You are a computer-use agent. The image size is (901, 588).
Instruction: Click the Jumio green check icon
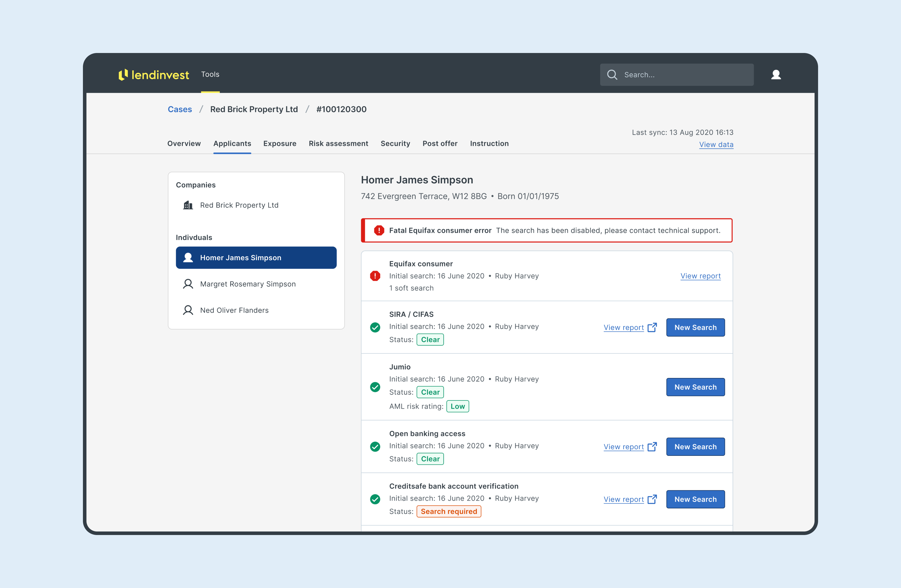click(375, 387)
